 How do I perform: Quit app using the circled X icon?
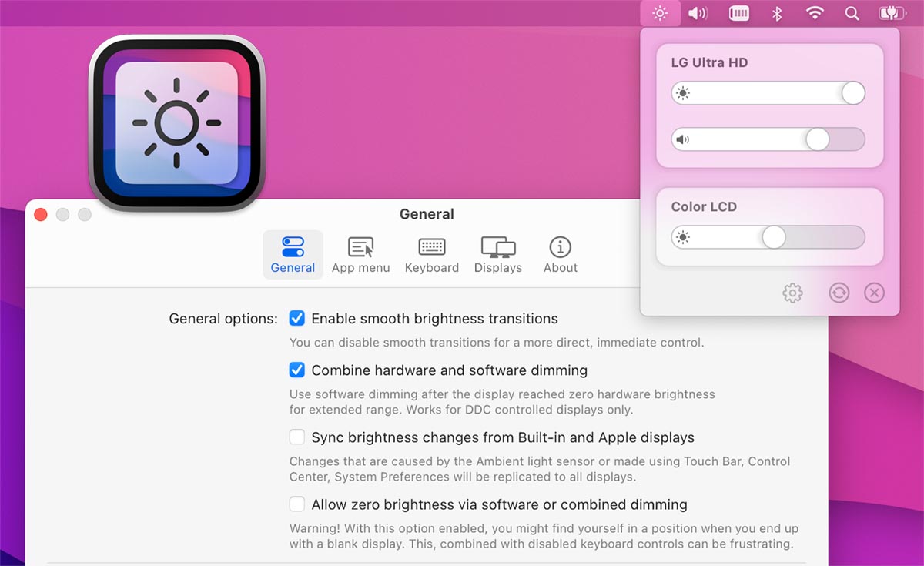874,293
